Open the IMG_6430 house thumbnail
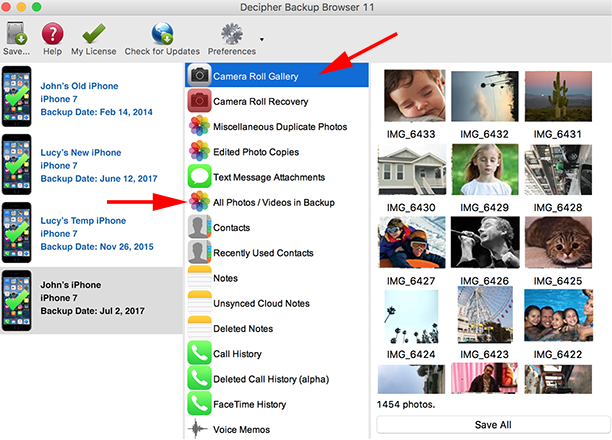The height and width of the screenshot is (440, 612). coord(412,169)
